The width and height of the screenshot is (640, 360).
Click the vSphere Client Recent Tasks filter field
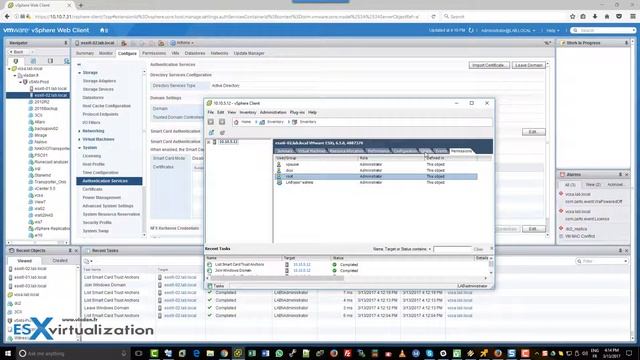click(453, 249)
